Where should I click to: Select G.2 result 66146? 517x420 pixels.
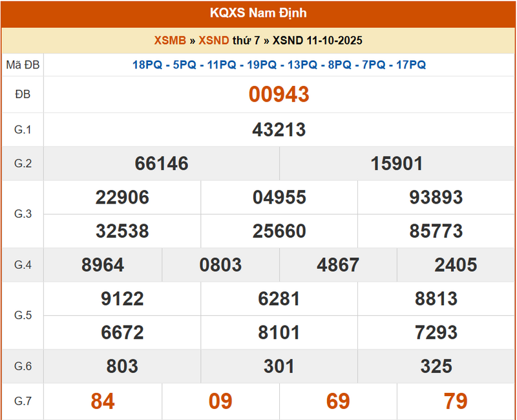coord(162,163)
